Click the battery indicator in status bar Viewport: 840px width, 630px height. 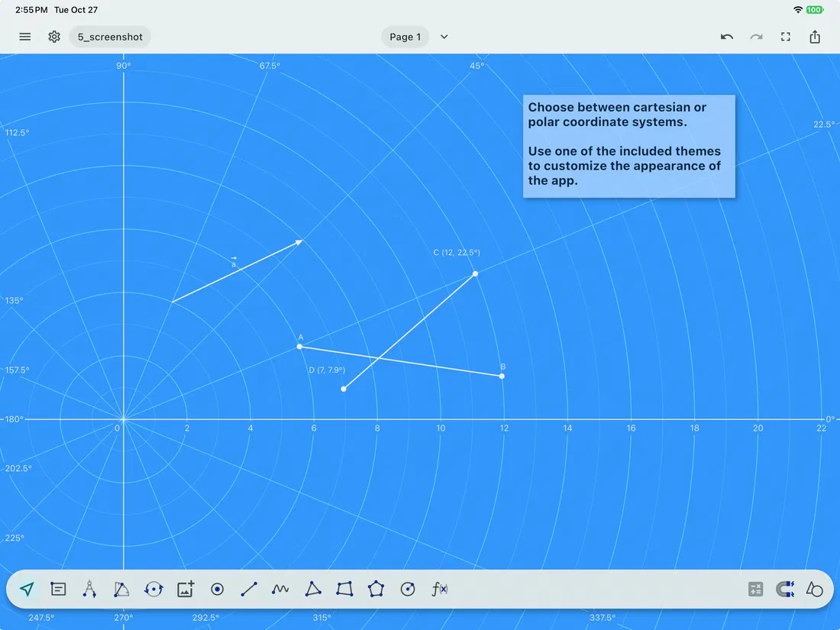point(815,10)
